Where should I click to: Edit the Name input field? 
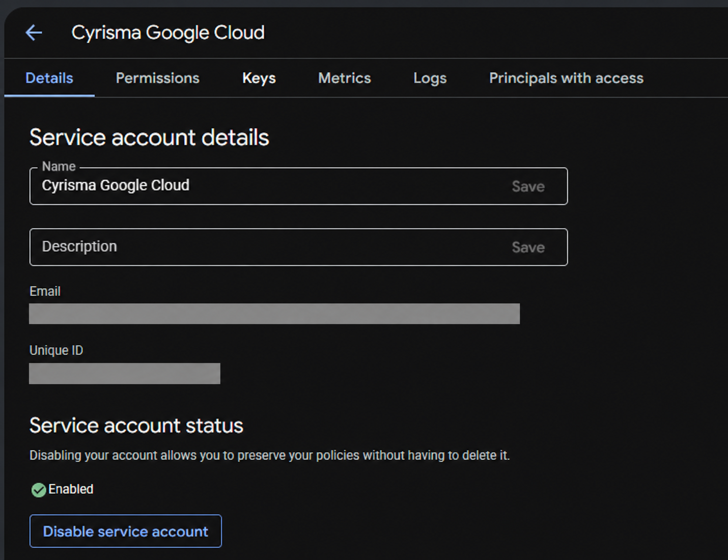pyautogui.click(x=298, y=186)
